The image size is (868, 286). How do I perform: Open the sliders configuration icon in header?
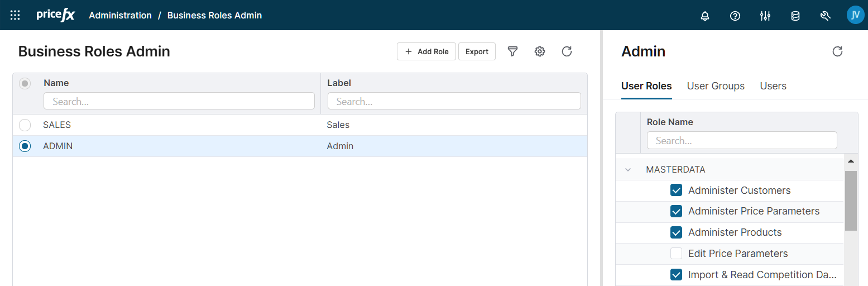pos(765,16)
